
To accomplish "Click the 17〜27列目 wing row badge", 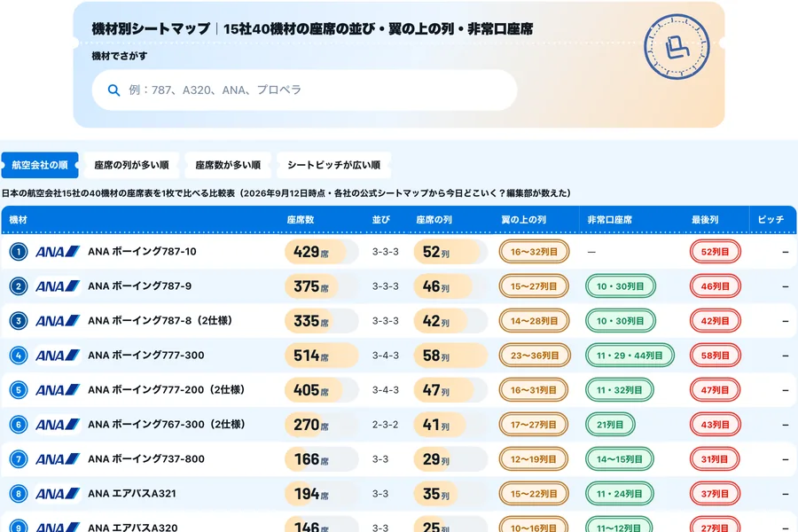I will pyautogui.click(x=534, y=425).
